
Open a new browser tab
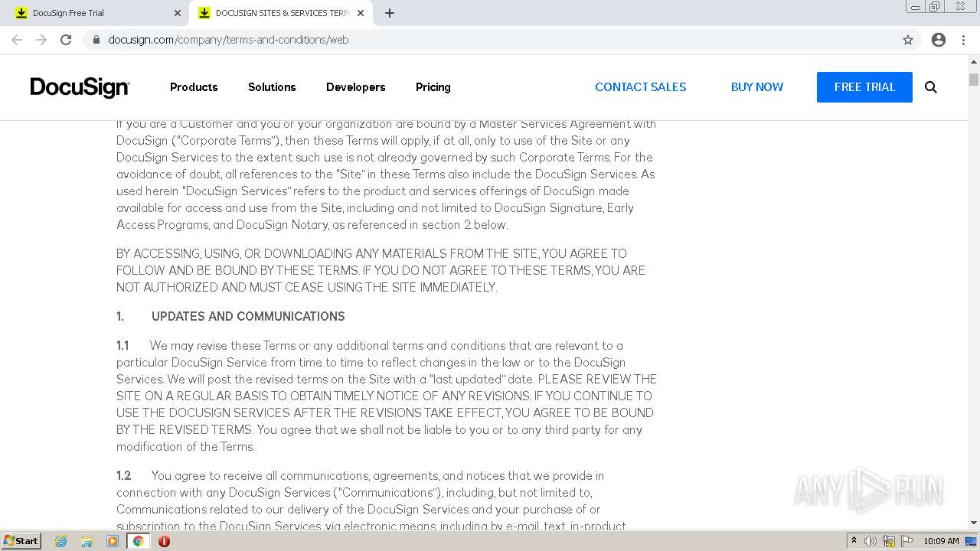pyautogui.click(x=390, y=13)
